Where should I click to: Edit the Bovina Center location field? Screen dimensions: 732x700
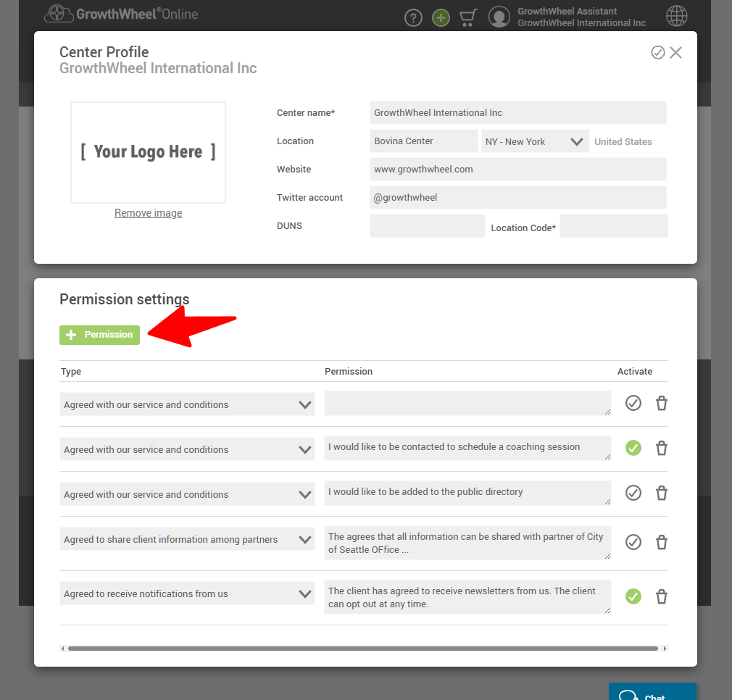point(423,141)
